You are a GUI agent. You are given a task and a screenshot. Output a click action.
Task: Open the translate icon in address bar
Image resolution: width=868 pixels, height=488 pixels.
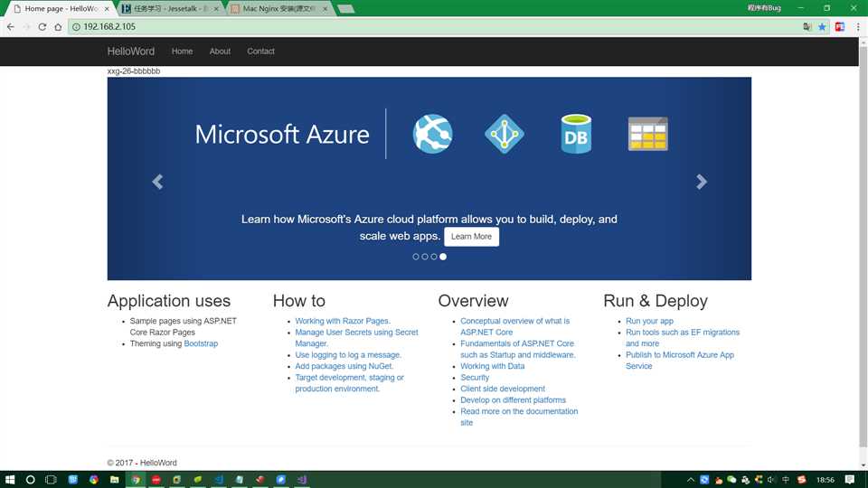(x=807, y=26)
